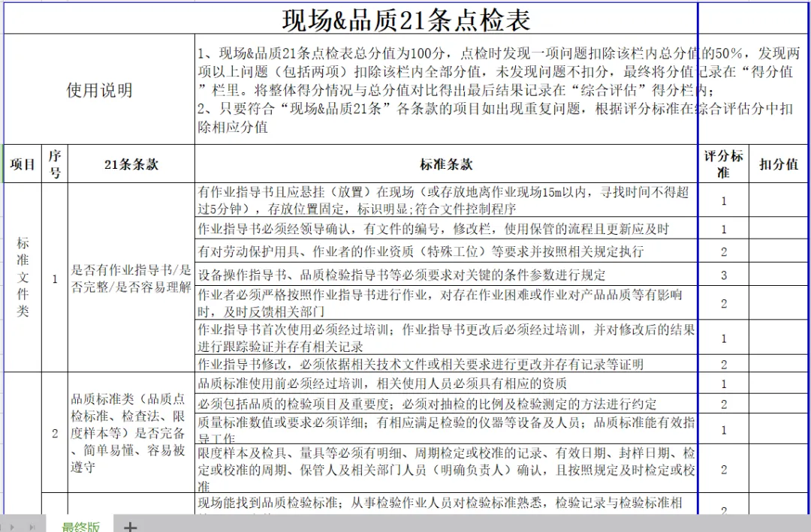Select score 1 for 作业指导书首次使用 row

(724, 338)
